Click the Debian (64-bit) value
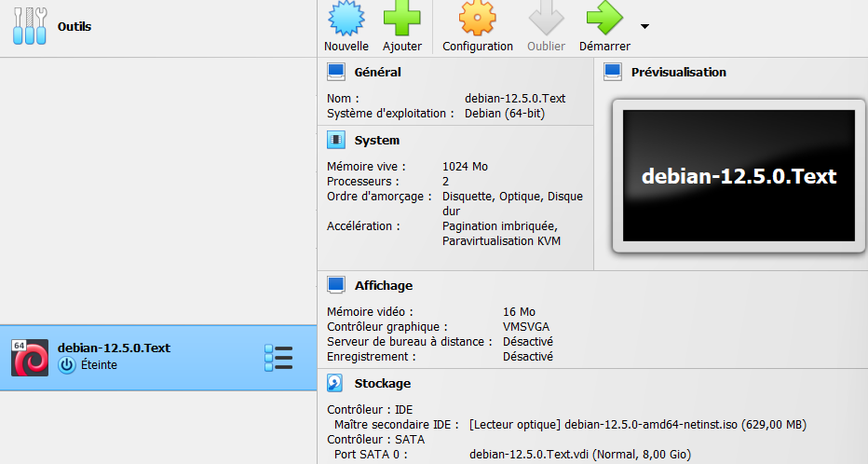This screenshot has width=868, height=464. (x=504, y=114)
